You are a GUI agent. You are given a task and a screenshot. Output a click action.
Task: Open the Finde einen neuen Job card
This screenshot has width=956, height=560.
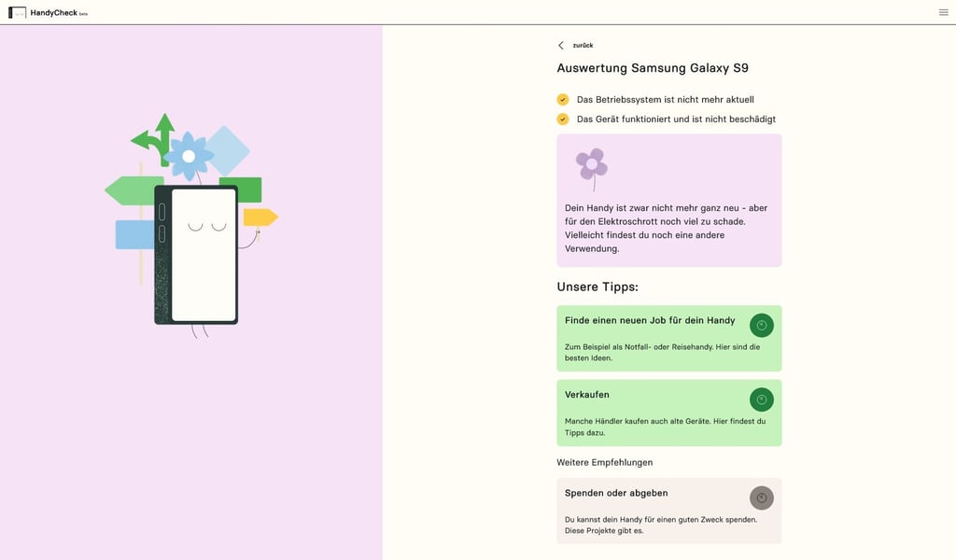pyautogui.click(x=668, y=338)
